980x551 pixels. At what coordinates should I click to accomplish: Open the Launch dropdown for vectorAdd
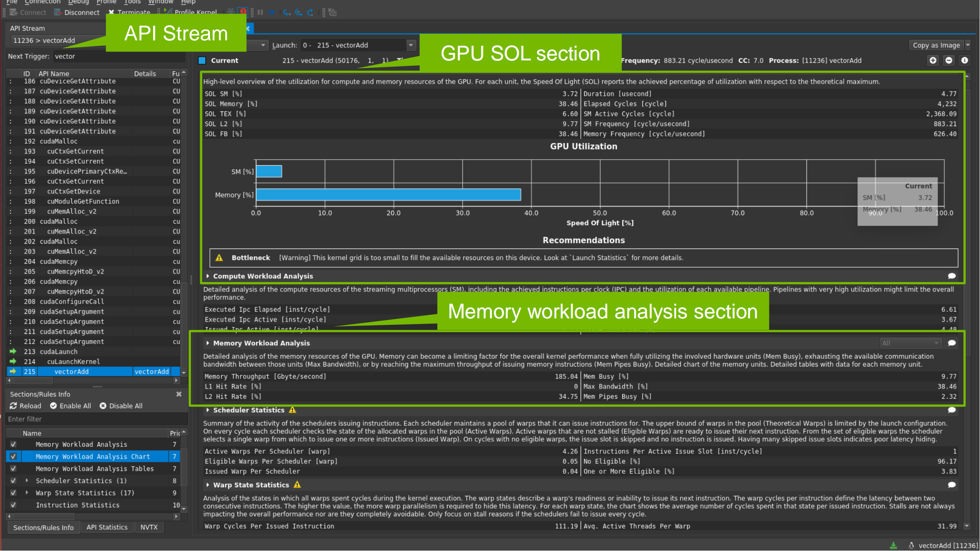tap(411, 45)
